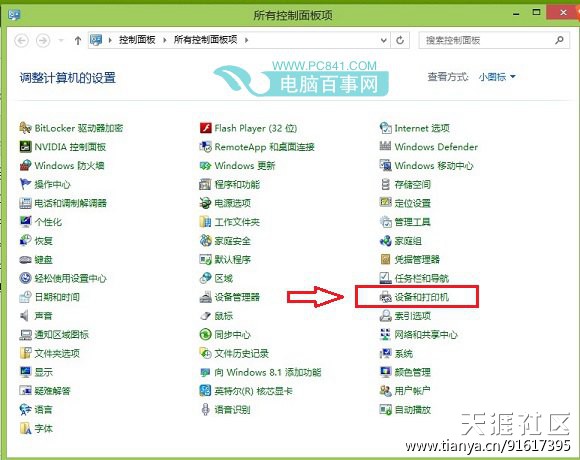The height and width of the screenshot is (460, 580).
Task: Open BitLocker 驱动器加密 icon
Action: [25, 128]
